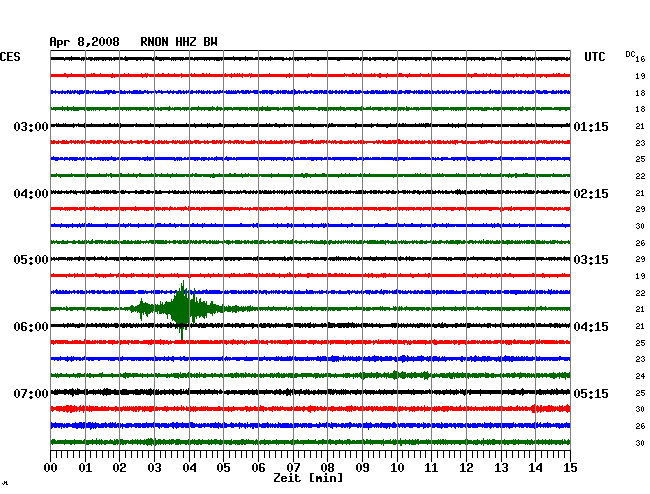
Task: Click the 07 minute axis tick label
Action: coord(293,467)
